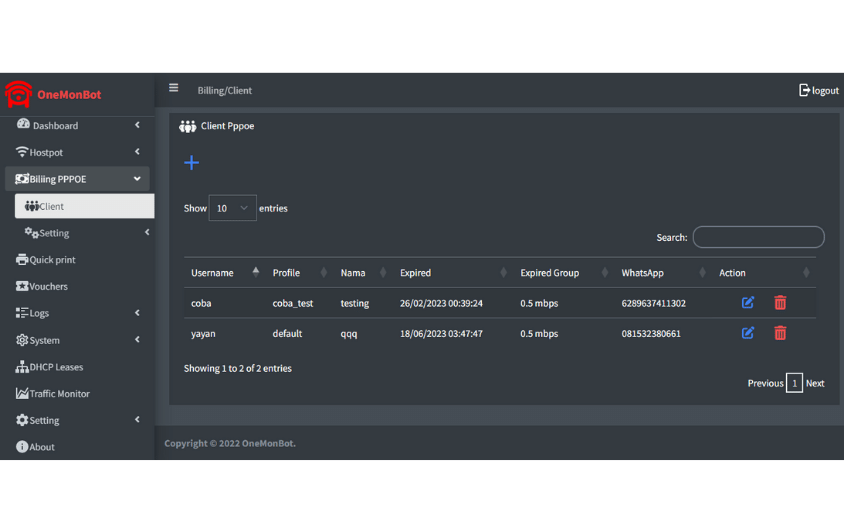This screenshot has height=531, width=844.
Task: Open the Vouchers sidebar item
Action: pos(48,287)
